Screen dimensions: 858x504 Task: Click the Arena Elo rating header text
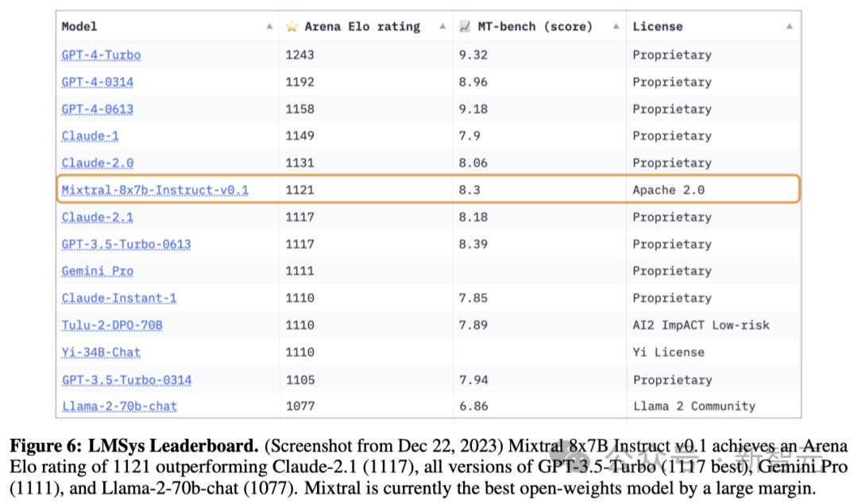(362, 26)
